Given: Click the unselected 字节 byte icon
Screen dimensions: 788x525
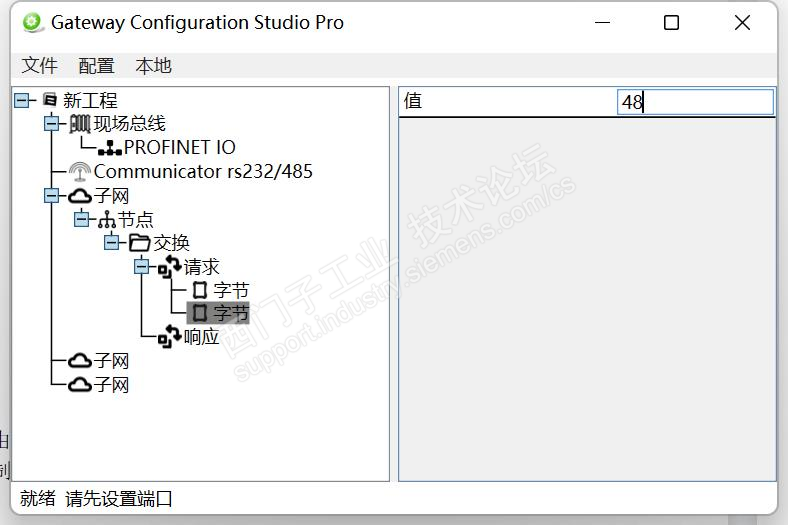Looking at the screenshot, I should tap(200, 290).
